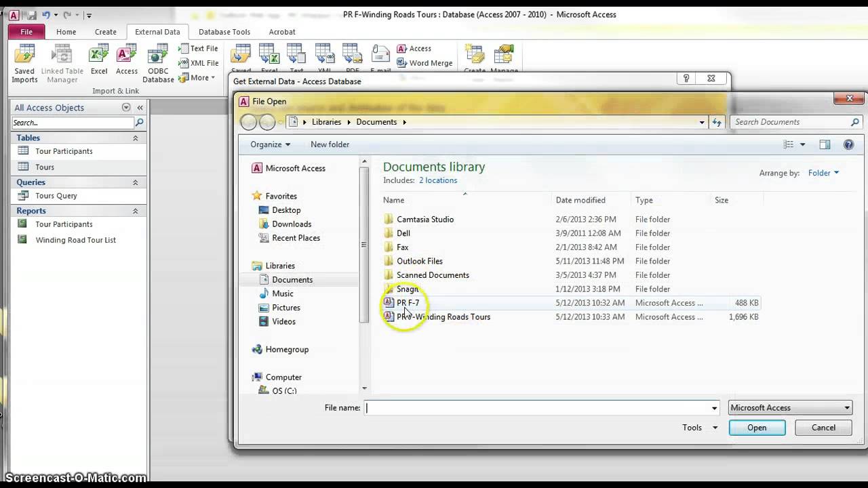Click the Linked Table Manager icon
Screen dimensions: 868x488
click(62, 64)
